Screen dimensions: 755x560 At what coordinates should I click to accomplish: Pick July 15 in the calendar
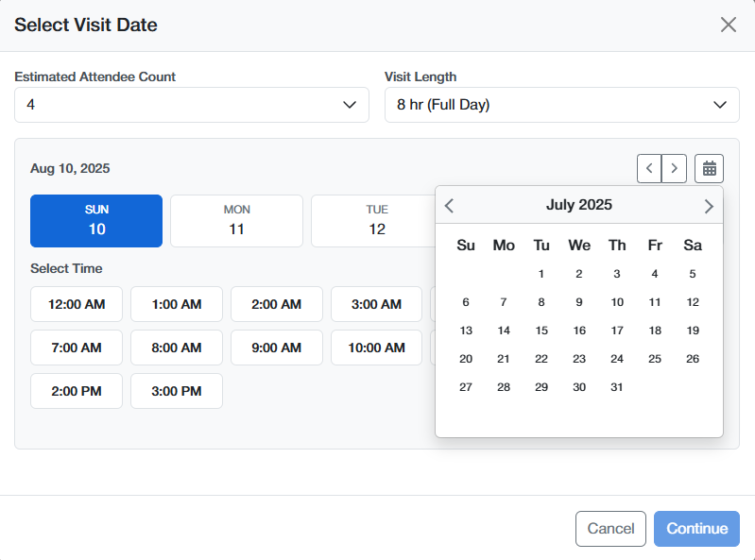(x=541, y=331)
